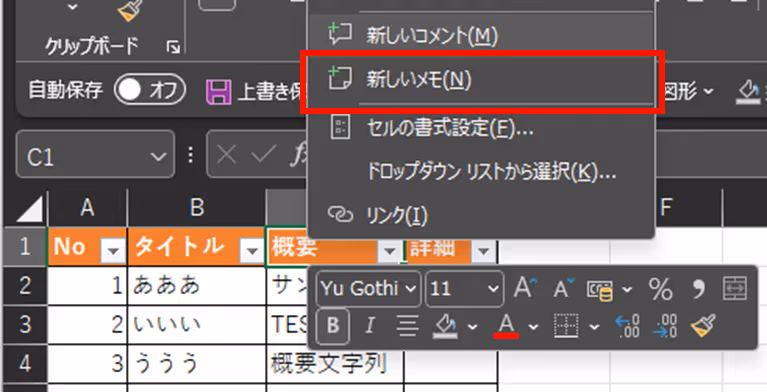Select column A header
767x392 pixels.
87,208
